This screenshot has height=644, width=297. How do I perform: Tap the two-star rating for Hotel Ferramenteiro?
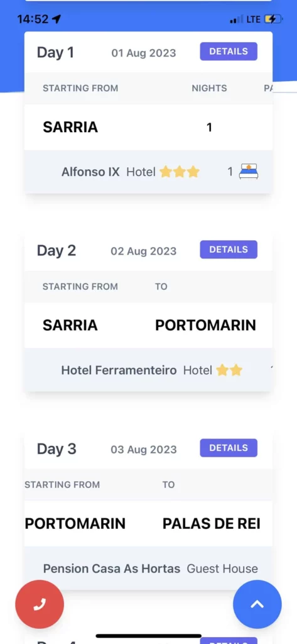click(x=229, y=370)
